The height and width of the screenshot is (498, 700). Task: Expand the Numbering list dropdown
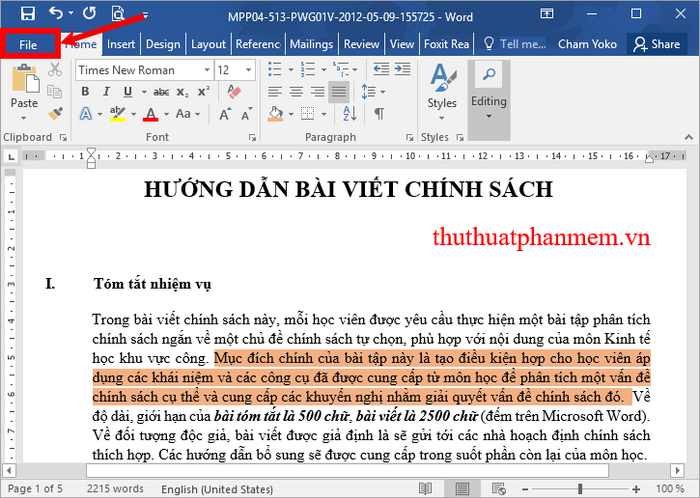point(324,70)
